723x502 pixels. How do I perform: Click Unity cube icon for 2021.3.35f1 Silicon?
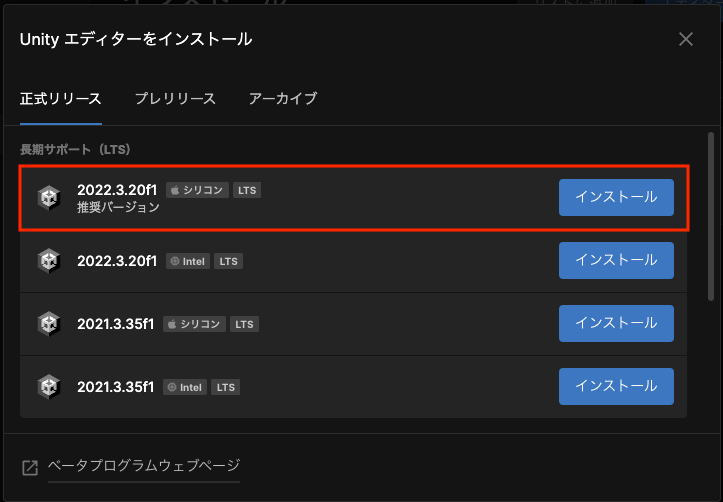pos(49,324)
